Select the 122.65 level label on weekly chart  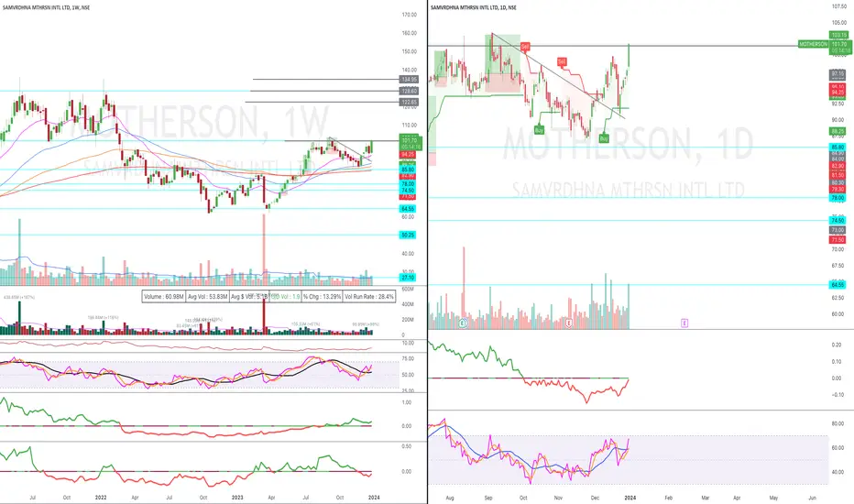point(409,102)
